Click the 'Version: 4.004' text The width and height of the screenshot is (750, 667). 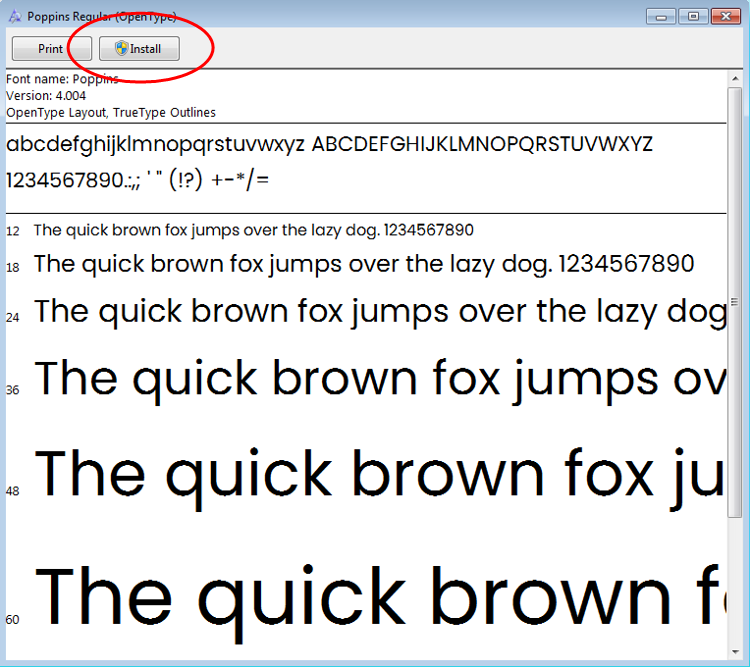coord(46,96)
